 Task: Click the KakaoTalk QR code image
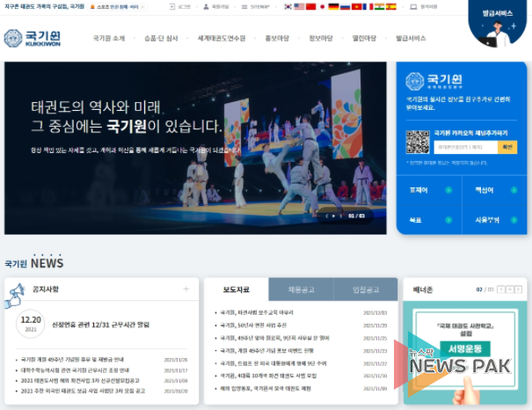[417, 142]
